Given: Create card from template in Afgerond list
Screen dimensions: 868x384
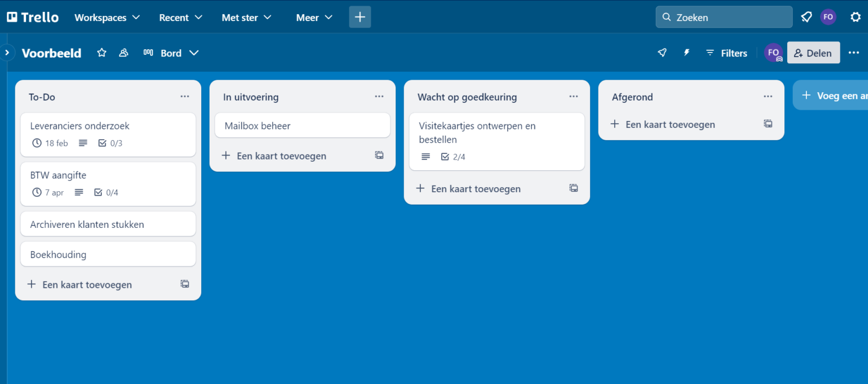Looking at the screenshot, I should coord(768,124).
